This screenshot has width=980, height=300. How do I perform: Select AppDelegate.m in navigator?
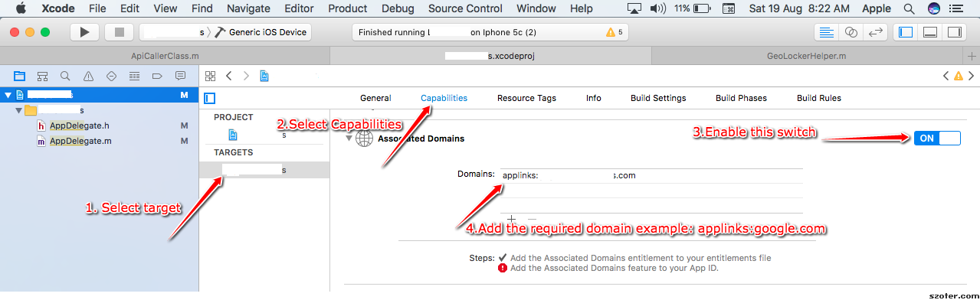80,141
